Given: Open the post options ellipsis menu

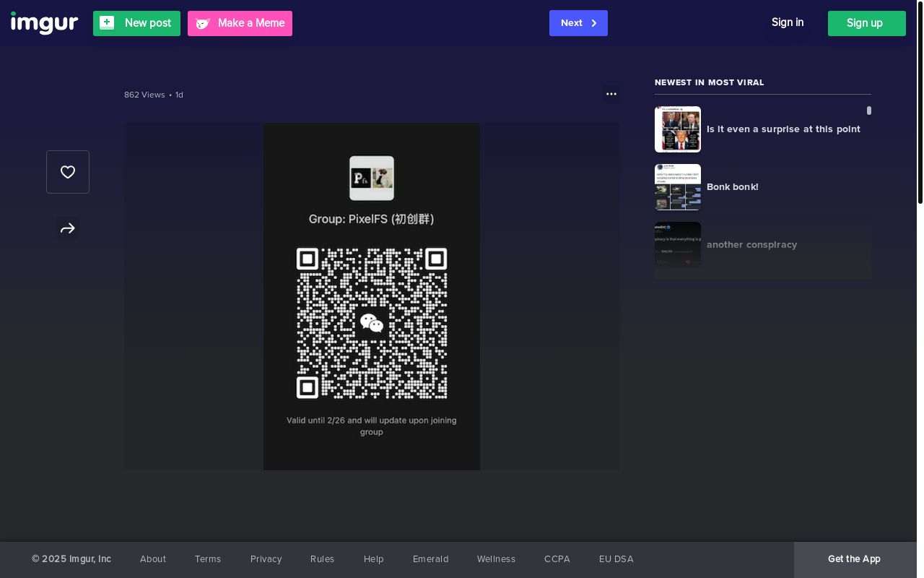Looking at the screenshot, I should 611,94.
